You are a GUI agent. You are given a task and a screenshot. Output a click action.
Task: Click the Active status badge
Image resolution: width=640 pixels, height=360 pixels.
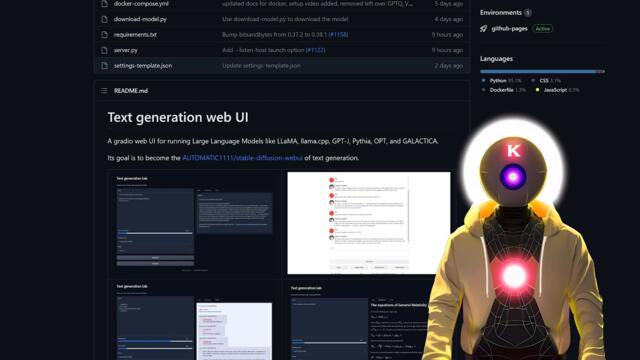coord(542,29)
